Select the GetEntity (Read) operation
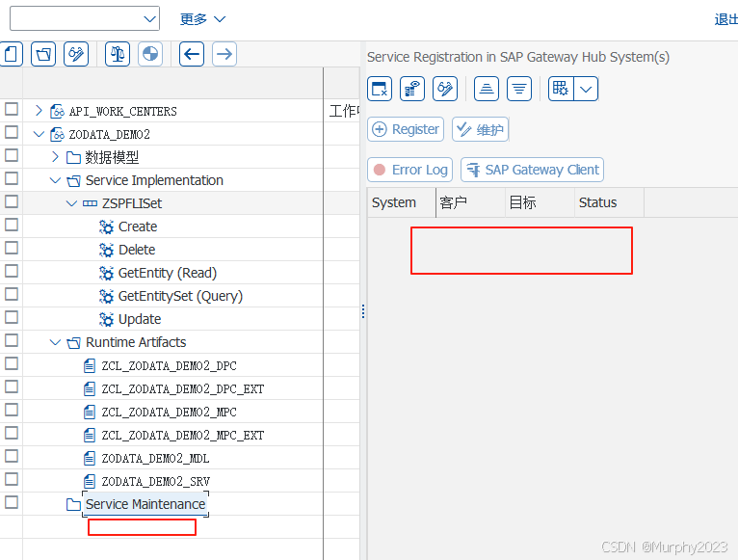Viewport: 738px width, 560px height. tap(167, 273)
